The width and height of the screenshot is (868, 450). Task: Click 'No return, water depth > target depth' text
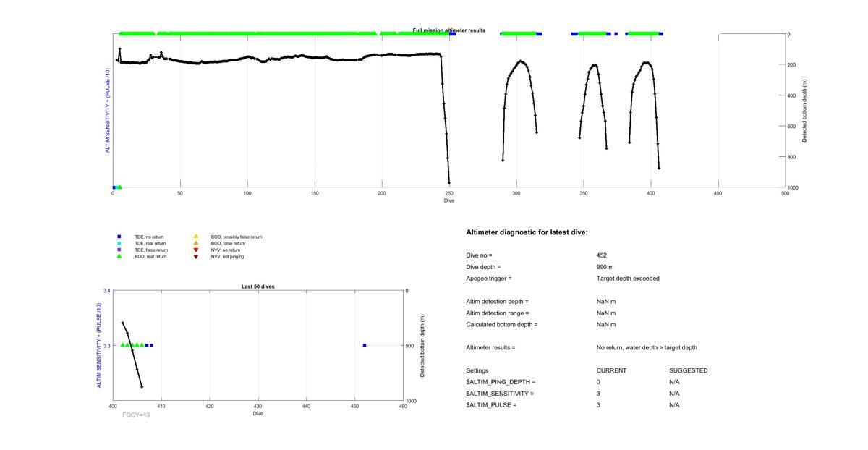pos(647,348)
